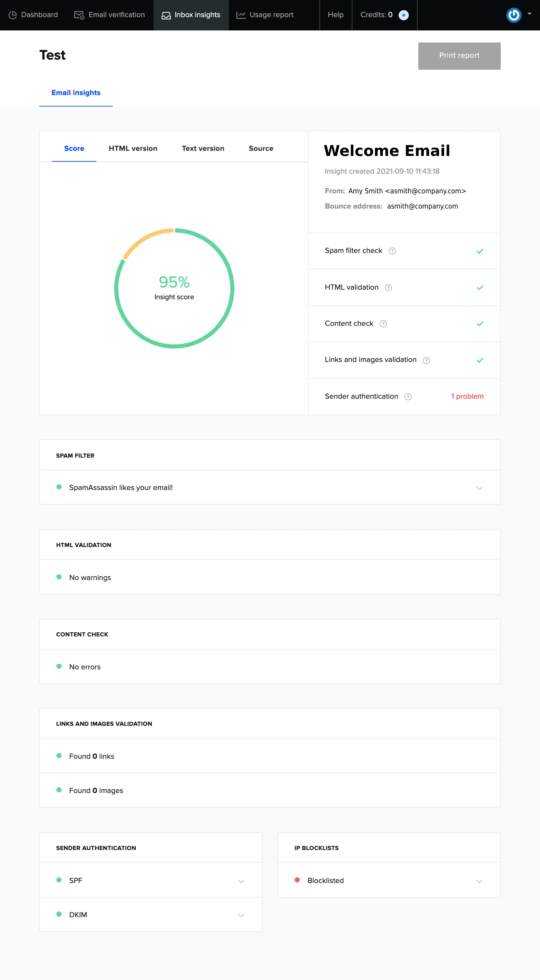540x980 pixels.
Task: Click help icon next to Spam filter check
Action: tap(392, 251)
